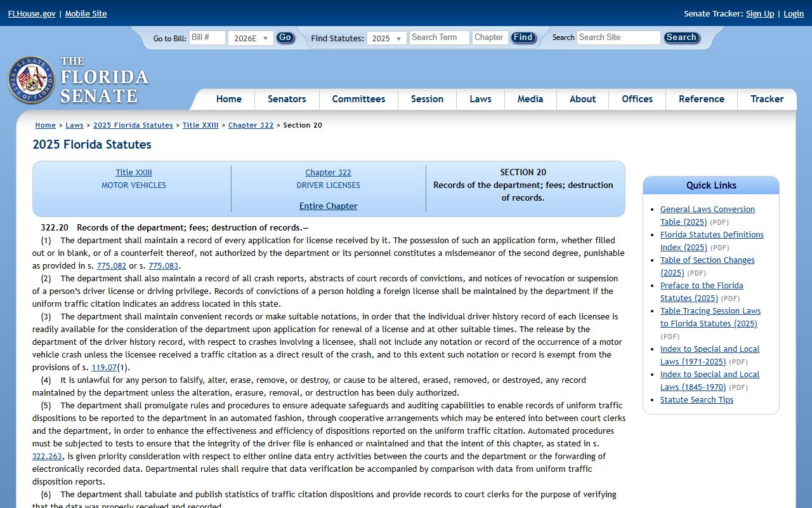
Task: Open Statute Search Tips link
Action: tap(697, 399)
